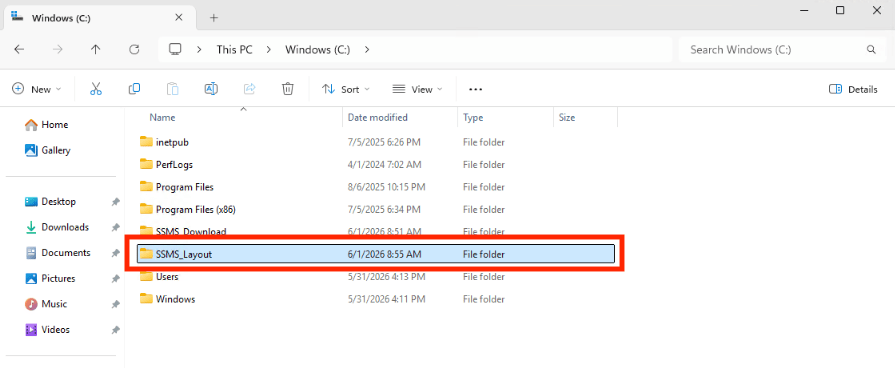The image size is (895, 368).
Task: Refresh the current folder view
Action: coord(134,50)
